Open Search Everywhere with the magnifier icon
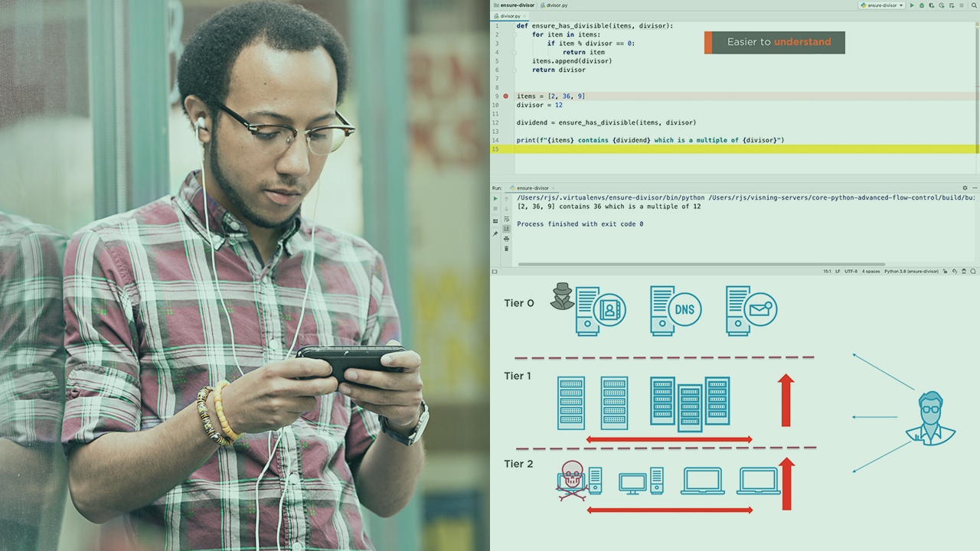 [975, 5]
